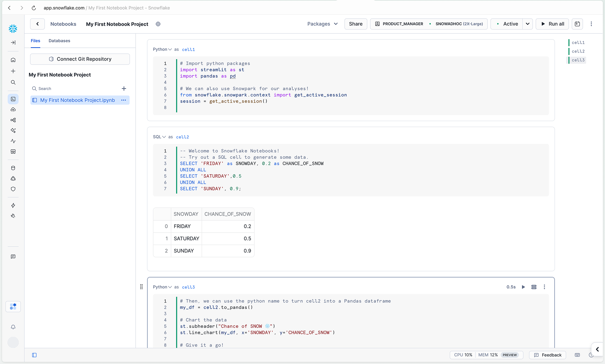Image resolution: width=605 pixels, height=364 pixels.
Task: Open the Databases icon in the sidebar
Action: click(13, 168)
